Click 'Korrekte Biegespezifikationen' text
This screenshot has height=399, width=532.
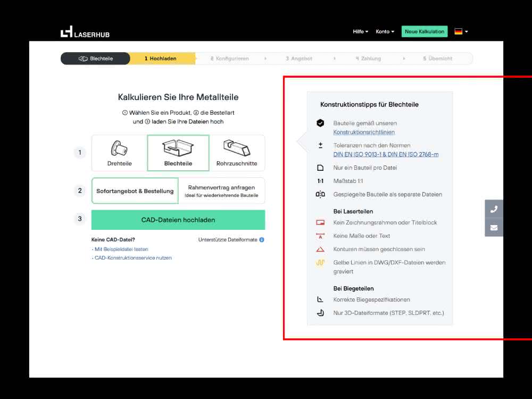tap(371, 300)
